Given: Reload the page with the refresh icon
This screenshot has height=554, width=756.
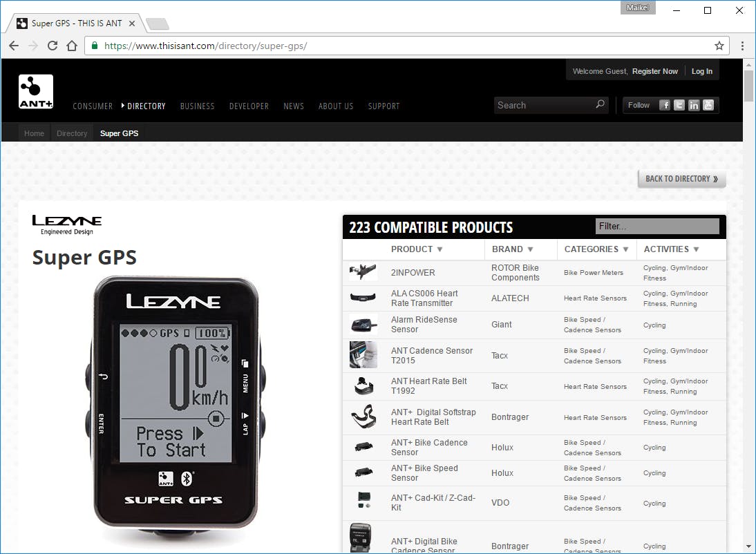Looking at the screenshot, I should click(x=53, y=46).
